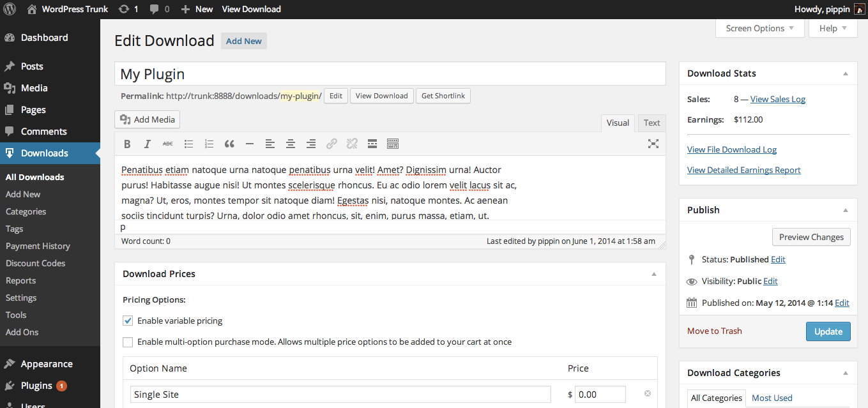Click the Update button

tap(828, 331)
